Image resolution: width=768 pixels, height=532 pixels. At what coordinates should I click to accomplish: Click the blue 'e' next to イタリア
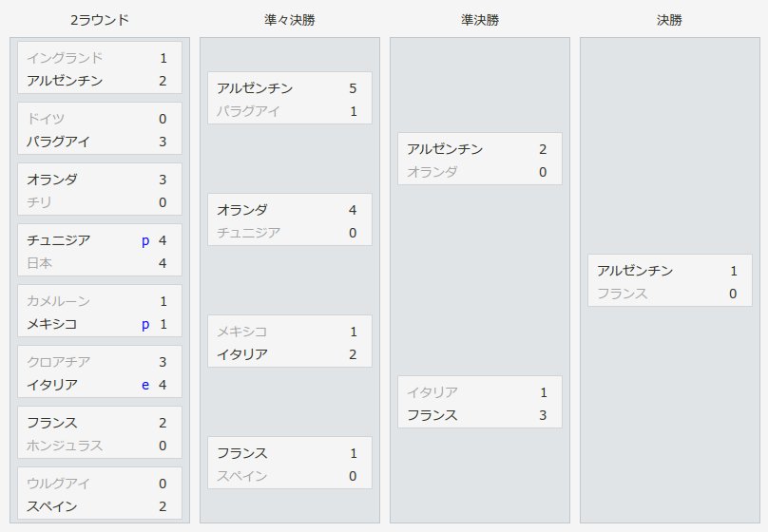point(145,385)
